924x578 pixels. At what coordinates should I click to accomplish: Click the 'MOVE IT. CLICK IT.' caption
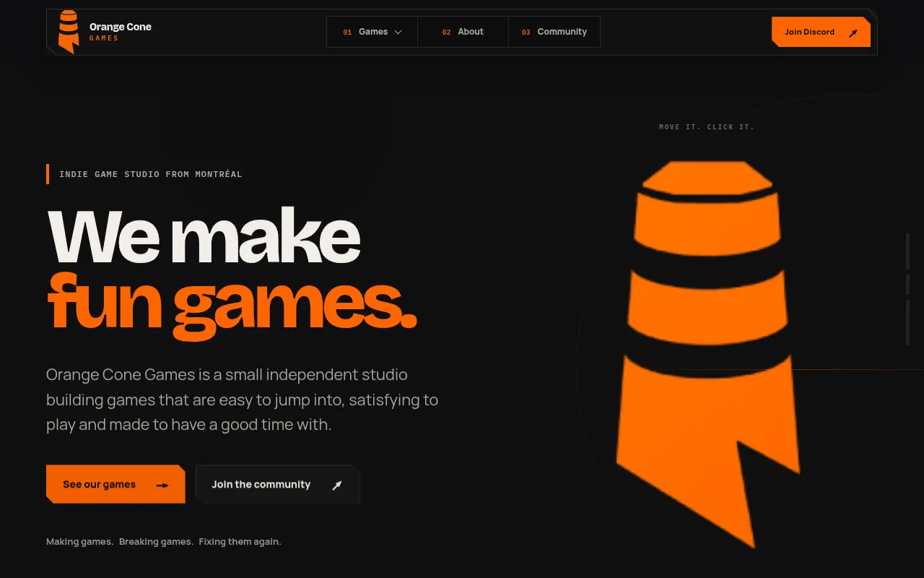707,126
